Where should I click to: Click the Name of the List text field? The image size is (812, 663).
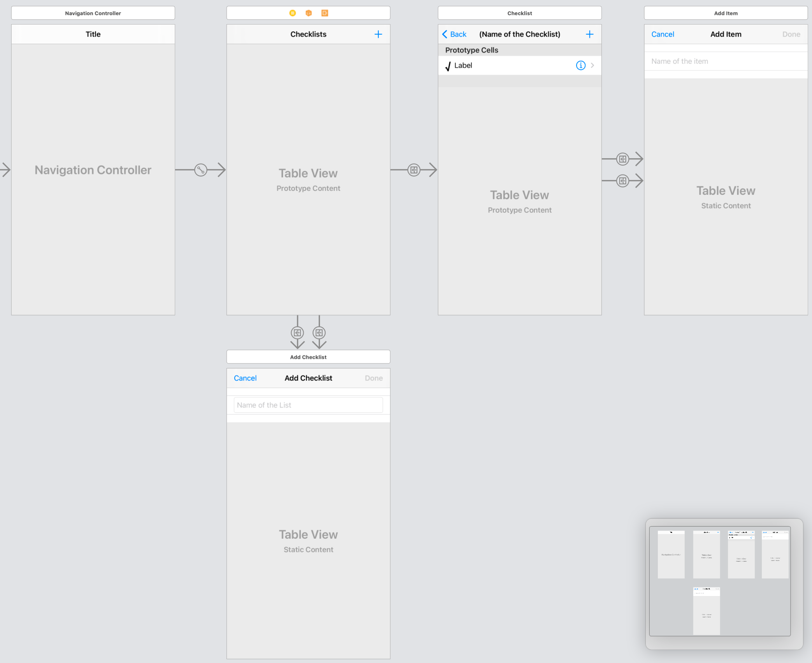pos(308,405)
